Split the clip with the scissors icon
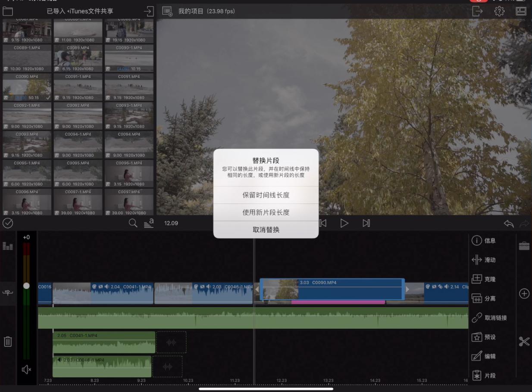This screenshot has width=532, height=392. pos(524,341)
